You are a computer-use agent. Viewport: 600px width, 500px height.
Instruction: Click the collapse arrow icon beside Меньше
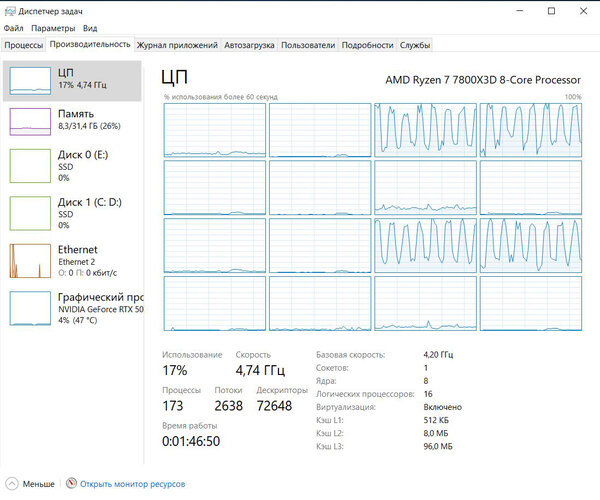click(12, 484)
